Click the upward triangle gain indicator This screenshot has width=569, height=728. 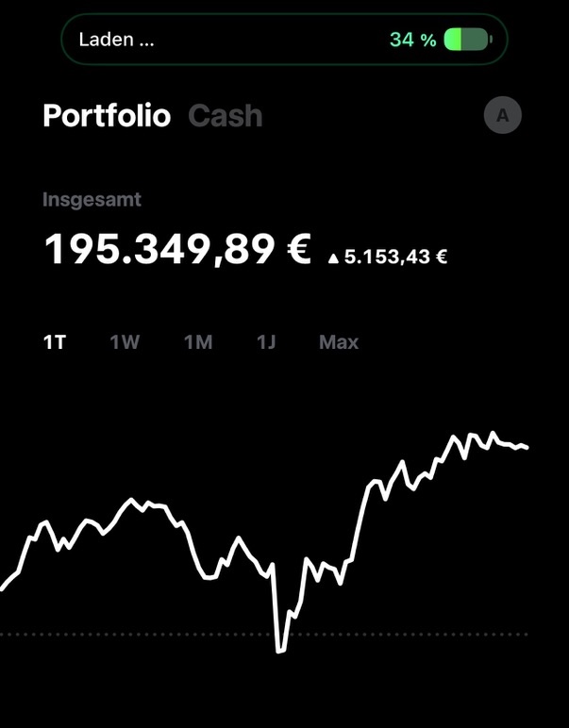click(332, 256)
